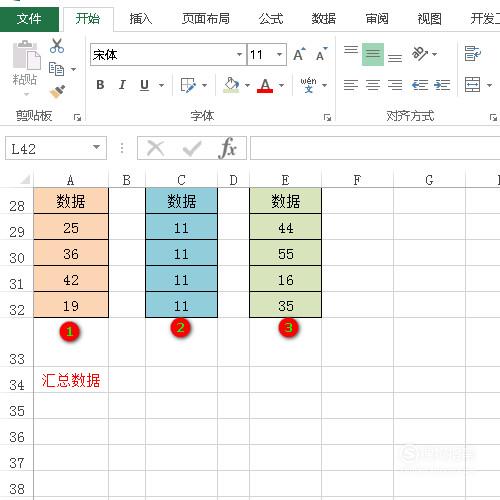Apply red font color A
This screenshot has height=500, width=500.
tap(265, 85)
